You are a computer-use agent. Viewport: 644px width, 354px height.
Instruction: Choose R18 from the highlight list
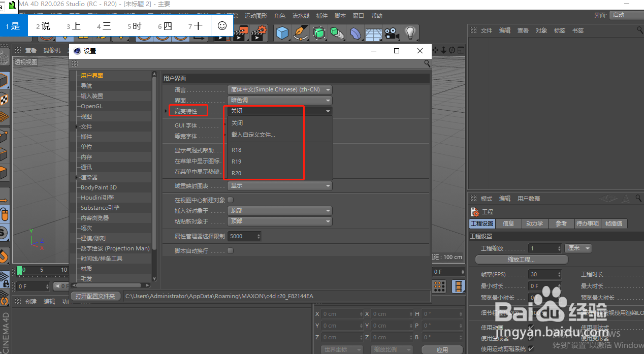(x=237, y=150)
